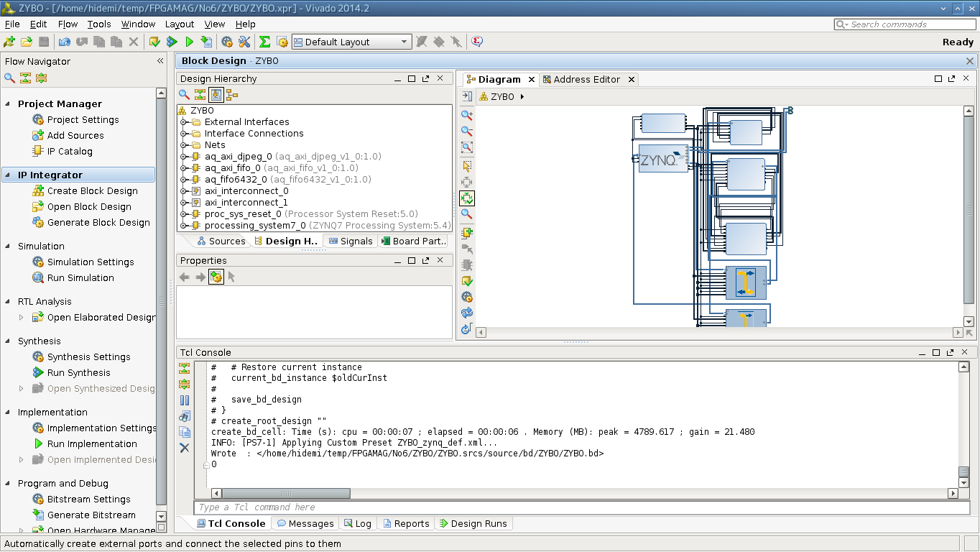
Task: Expand all Flow Navigator sections icon
Action: click(x=42, y=78)
